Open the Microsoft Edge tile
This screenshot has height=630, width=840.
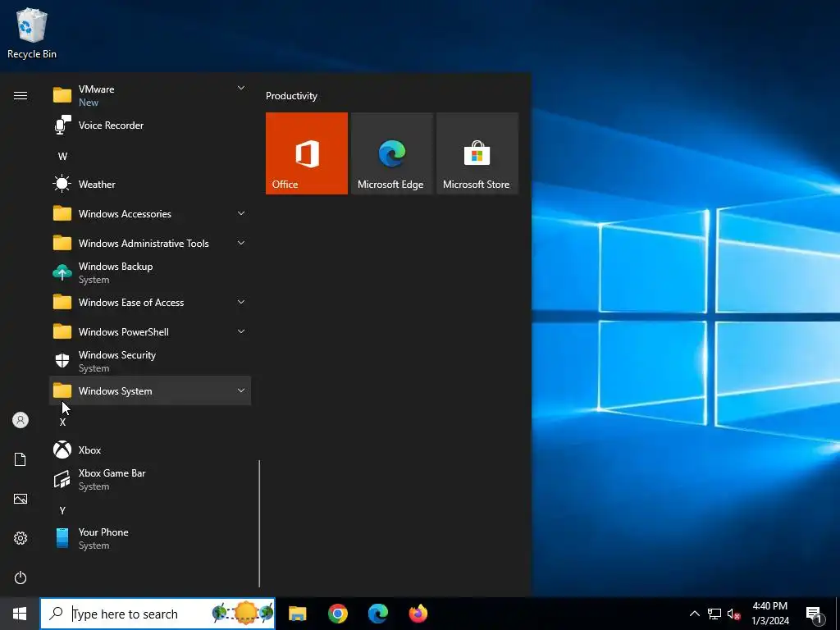pyautogui.click(x=391, y=153)
